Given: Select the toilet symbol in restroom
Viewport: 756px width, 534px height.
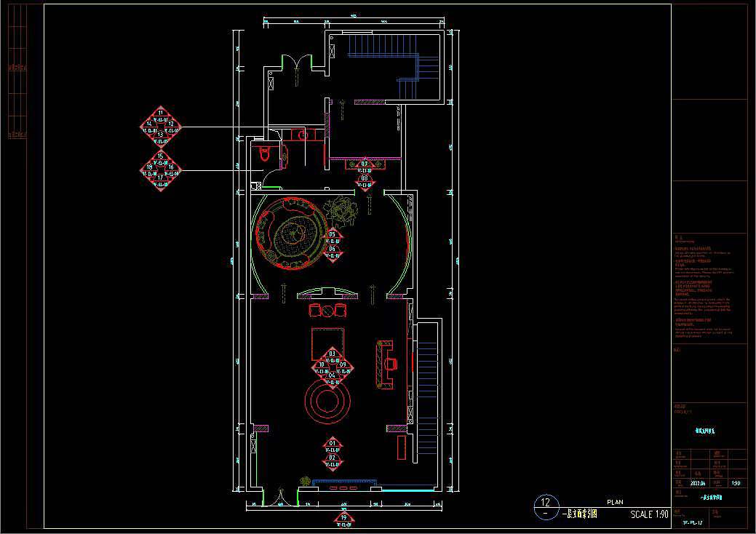Looking at the screenshot, I should [x=265, y=154].
